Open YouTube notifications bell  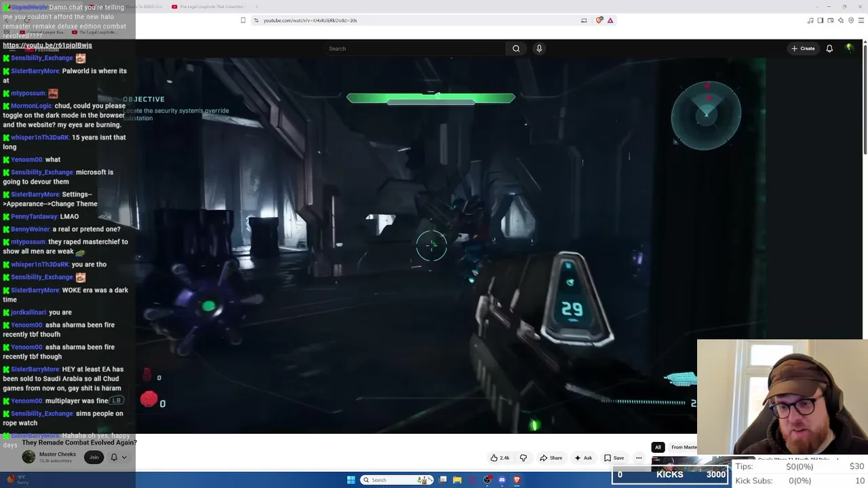829,49
